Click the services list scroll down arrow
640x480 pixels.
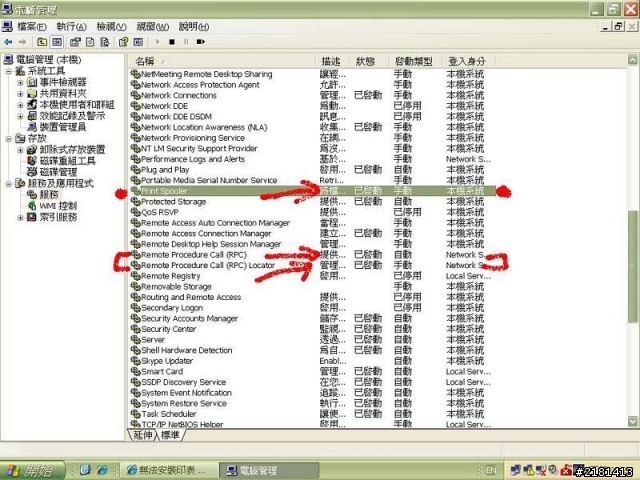click(x=633, y=421)
